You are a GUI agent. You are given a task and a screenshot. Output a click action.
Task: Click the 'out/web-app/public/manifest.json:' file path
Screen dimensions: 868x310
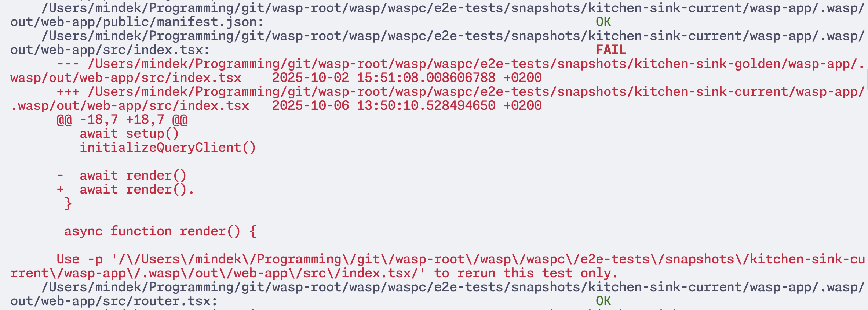tap(137, 22)
